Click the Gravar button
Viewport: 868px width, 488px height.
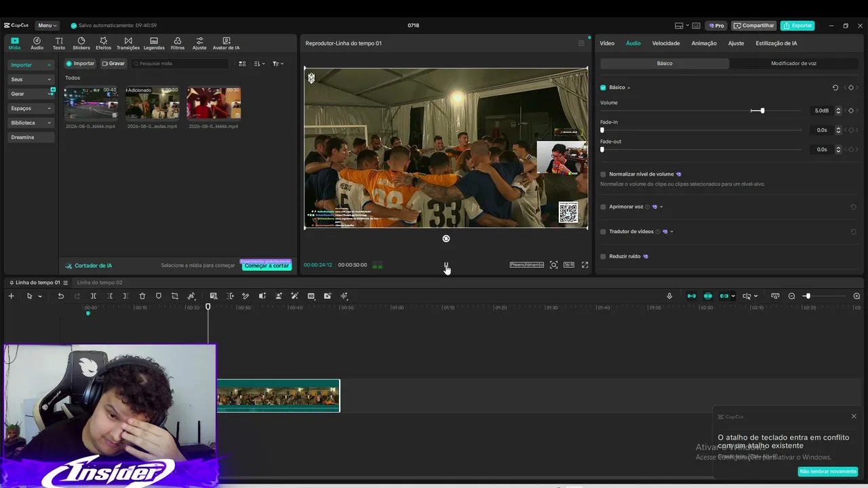(x=113, y=64)
